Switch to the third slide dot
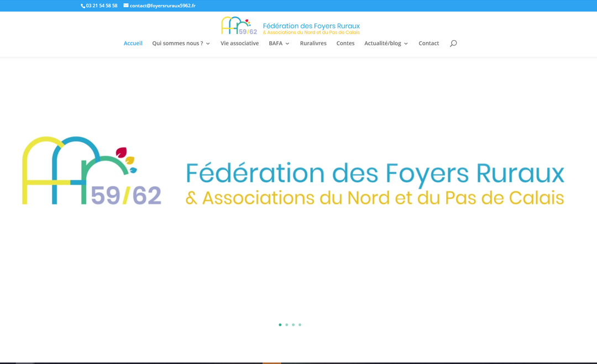Viewport: 597px width, 364px height. click(x=293, y=325)
